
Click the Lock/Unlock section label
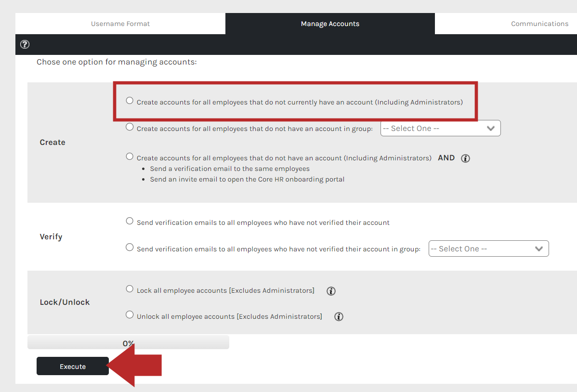point(65,302)
